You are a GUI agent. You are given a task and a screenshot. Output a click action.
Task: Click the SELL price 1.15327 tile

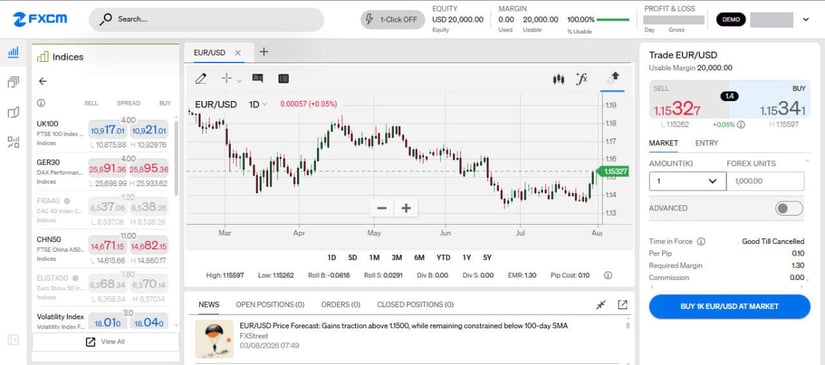[689, 100]
